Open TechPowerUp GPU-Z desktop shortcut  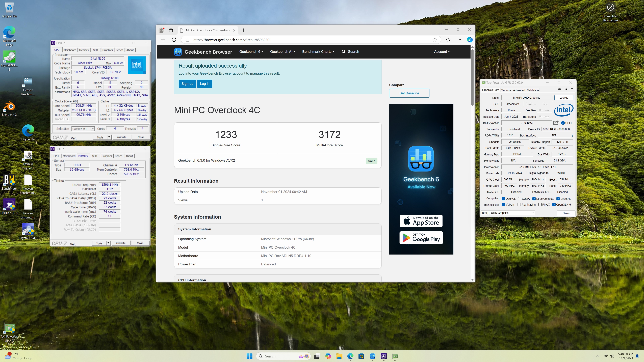(9, 332)
